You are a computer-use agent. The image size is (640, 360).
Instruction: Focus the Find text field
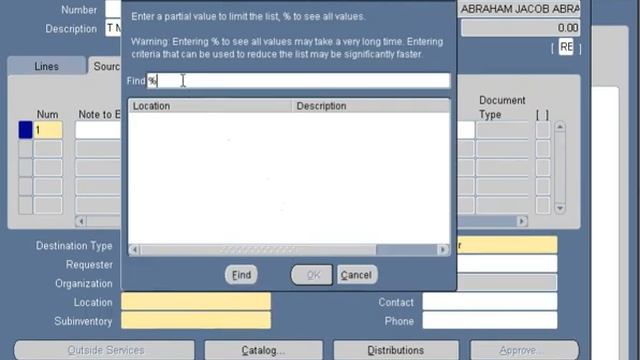(298, 80)
